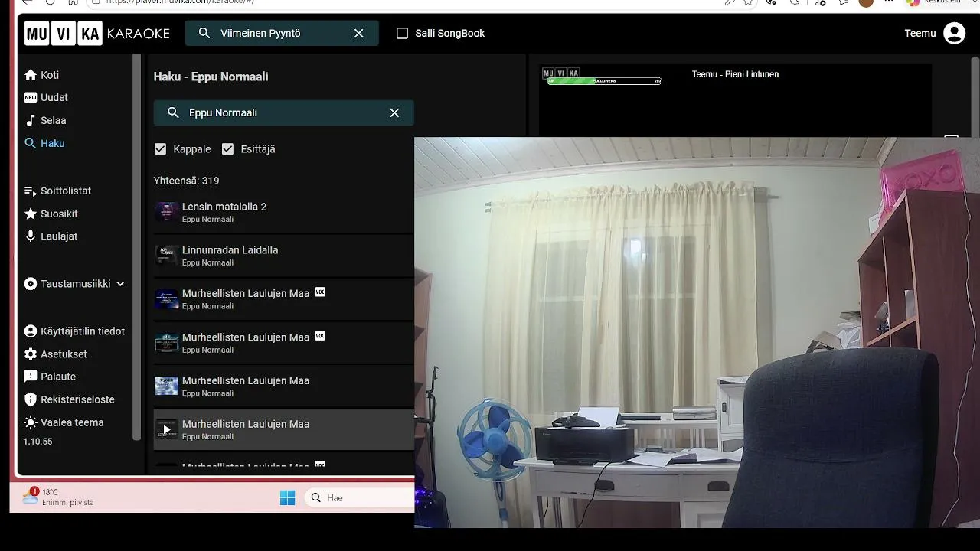Select song Linnunradan Laidalla
The width and height of the screenshot is (980, 551).
pyautogui.click(x=284, y=256)
